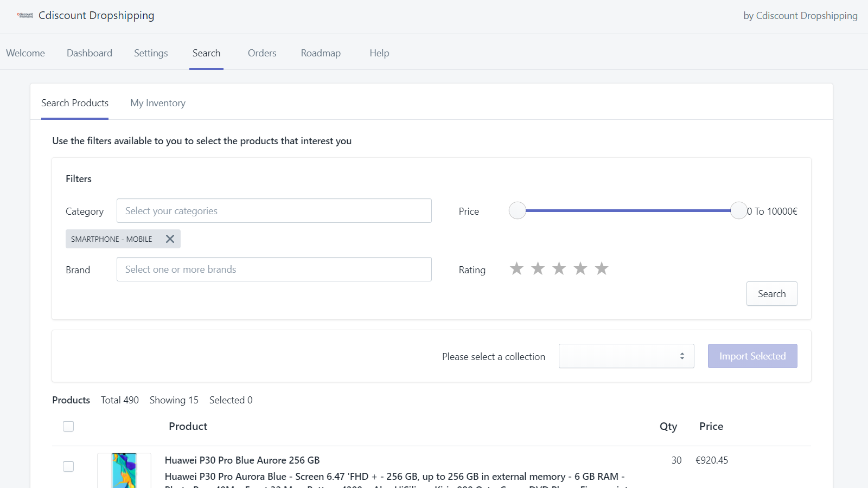Click the Price column header
The height and width of the screenshot is (488, 868).
[711, 426]
